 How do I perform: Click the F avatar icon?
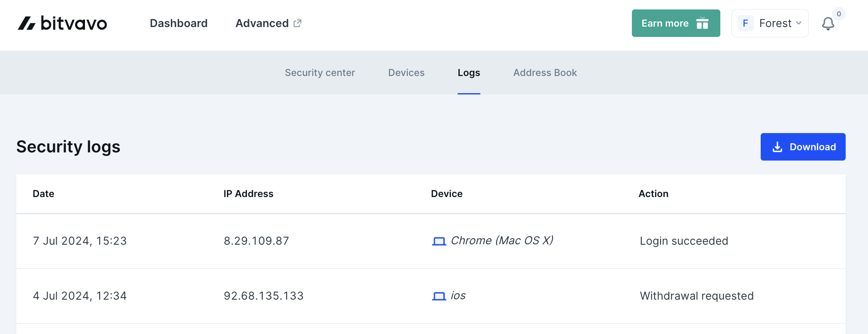(746, 24)
